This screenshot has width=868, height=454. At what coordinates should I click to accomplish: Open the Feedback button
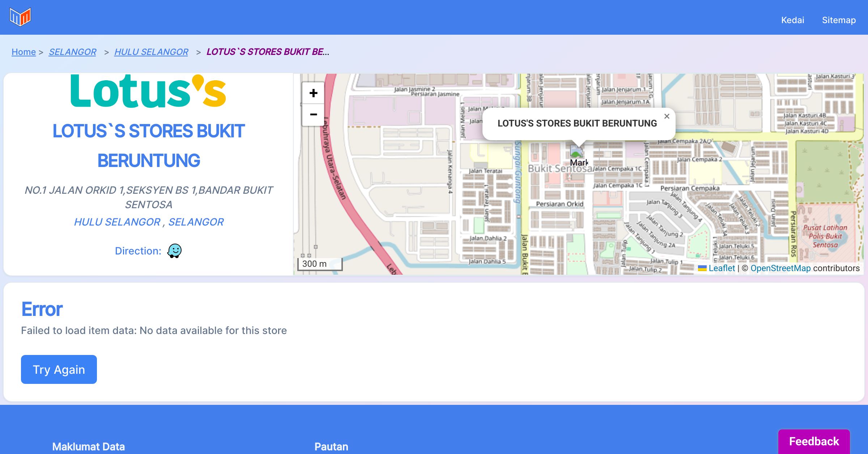[x=814, y=441]
